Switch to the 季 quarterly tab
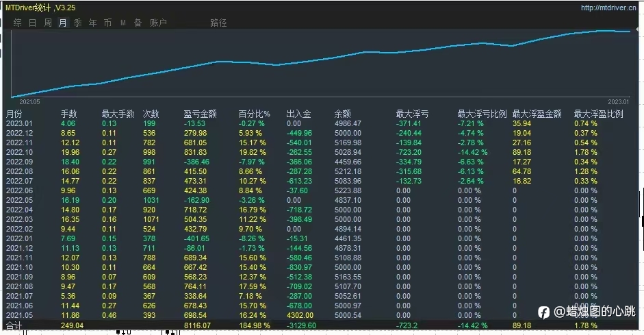The width and height of the screenshot is (644, 335). pyautogui.click(x=77, y=23)
